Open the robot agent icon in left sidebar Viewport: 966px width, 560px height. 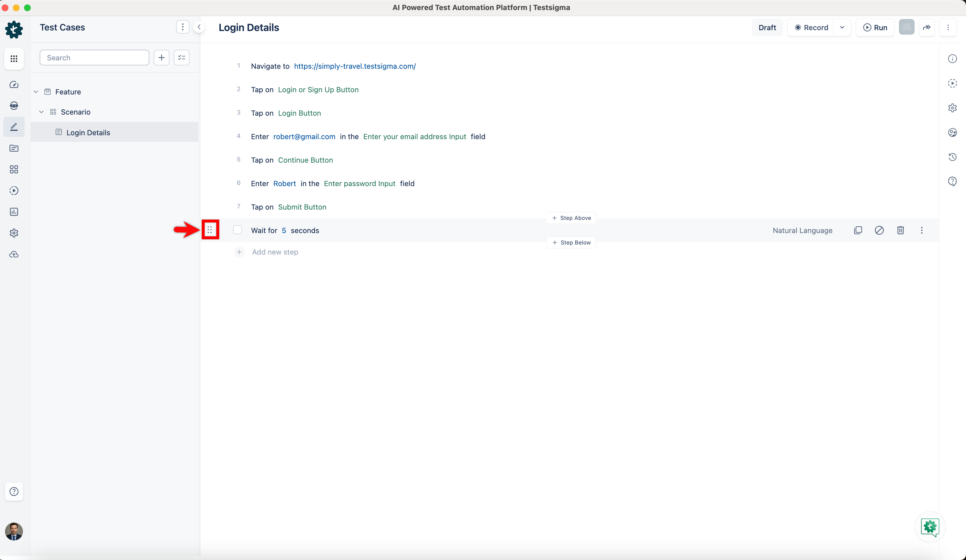[x=14, y=105]
